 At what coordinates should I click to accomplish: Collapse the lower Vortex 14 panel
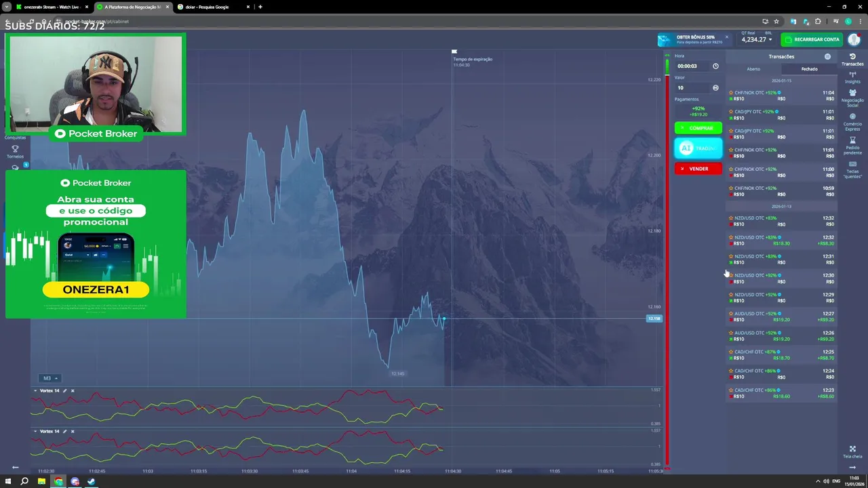tap(35, 431)
